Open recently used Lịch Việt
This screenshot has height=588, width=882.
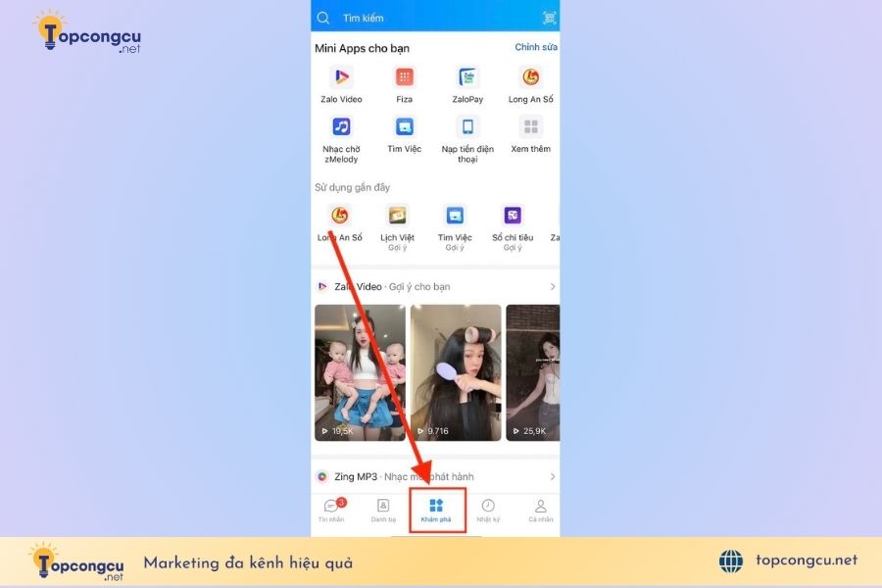click(x=397, y=227)
